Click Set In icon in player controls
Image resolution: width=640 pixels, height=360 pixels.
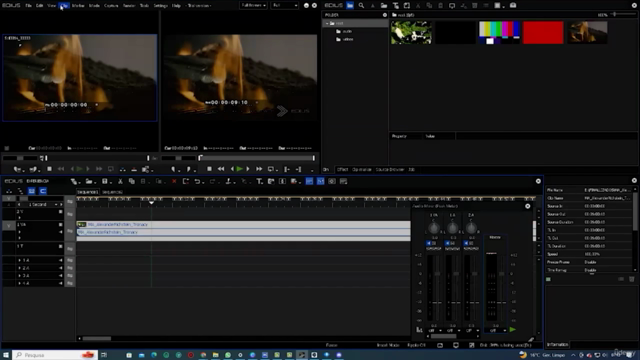[x=18, y=169]
